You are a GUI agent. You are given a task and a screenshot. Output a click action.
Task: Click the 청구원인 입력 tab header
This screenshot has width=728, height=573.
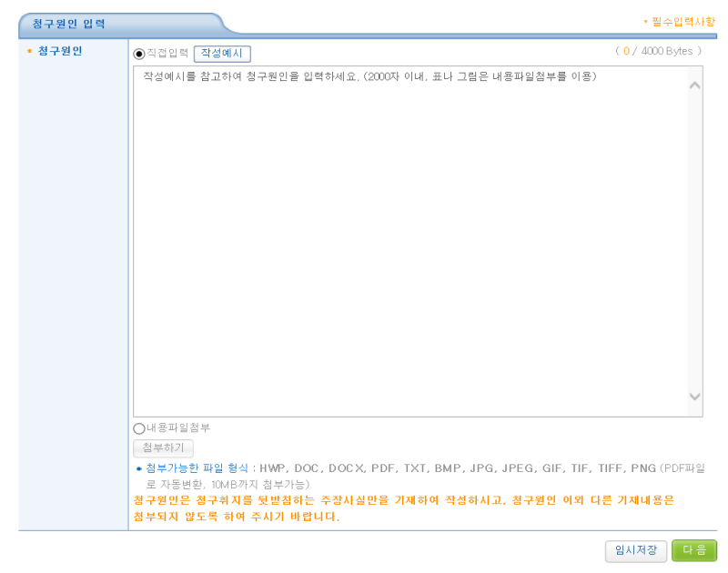point(69,25)
